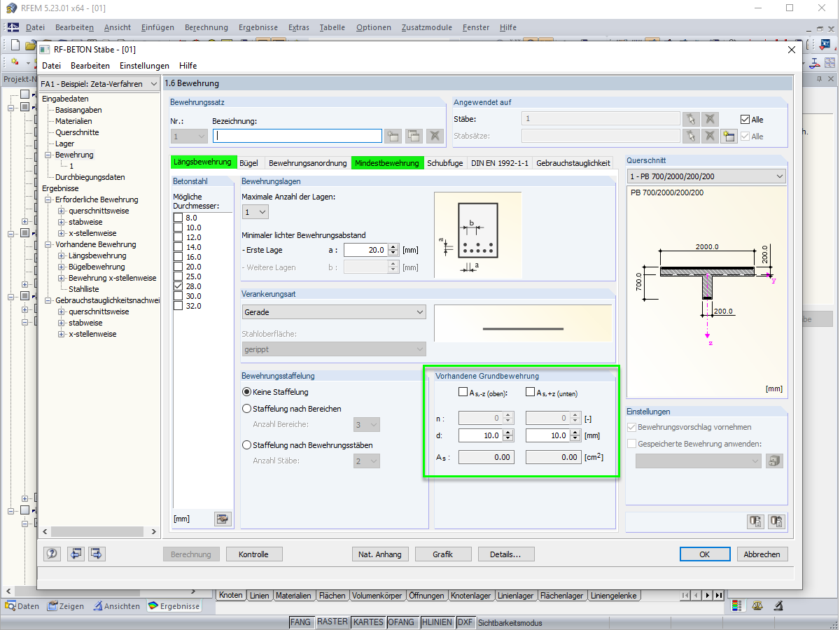This screenshot has width=840, height=630.
Task: Pick Stäbe graphically with the arrow-select icon
Action: click(692, 119)
